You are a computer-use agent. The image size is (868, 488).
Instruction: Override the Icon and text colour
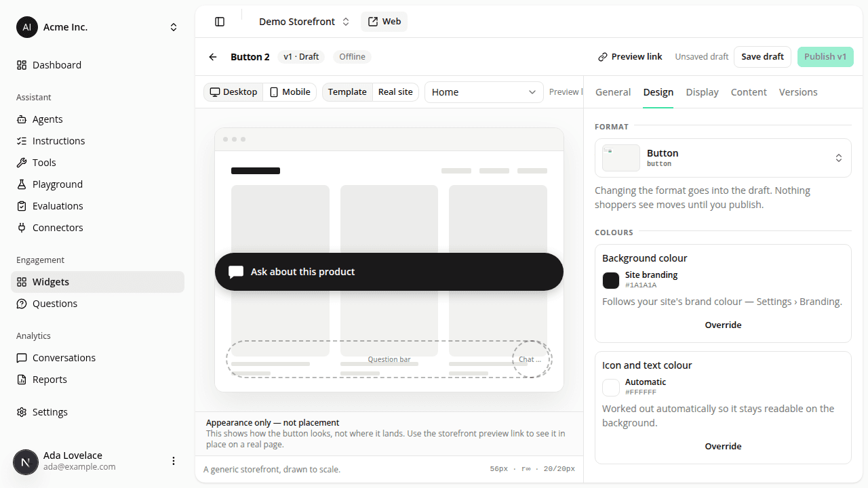pos(723,447)
